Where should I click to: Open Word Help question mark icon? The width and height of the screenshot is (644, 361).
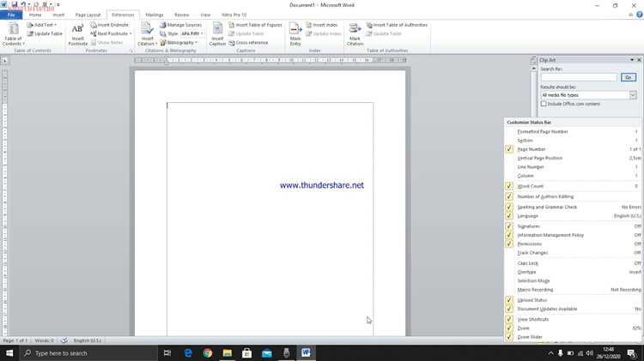point(640,15)
